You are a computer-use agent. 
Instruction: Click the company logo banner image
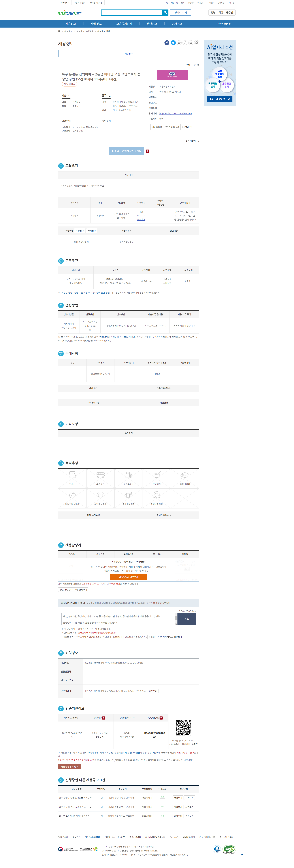172,75
